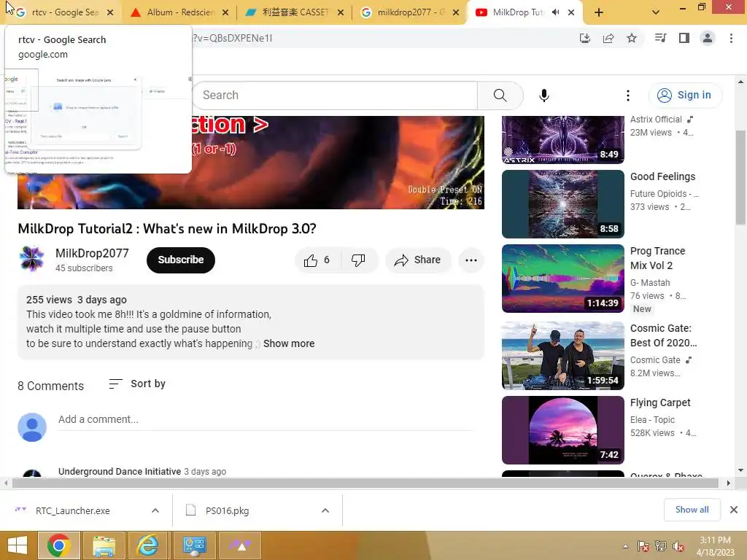The image size is (747, 560).
Task: Mute the MilkDrop tab audio icon
Action: (x=555, y=12)
